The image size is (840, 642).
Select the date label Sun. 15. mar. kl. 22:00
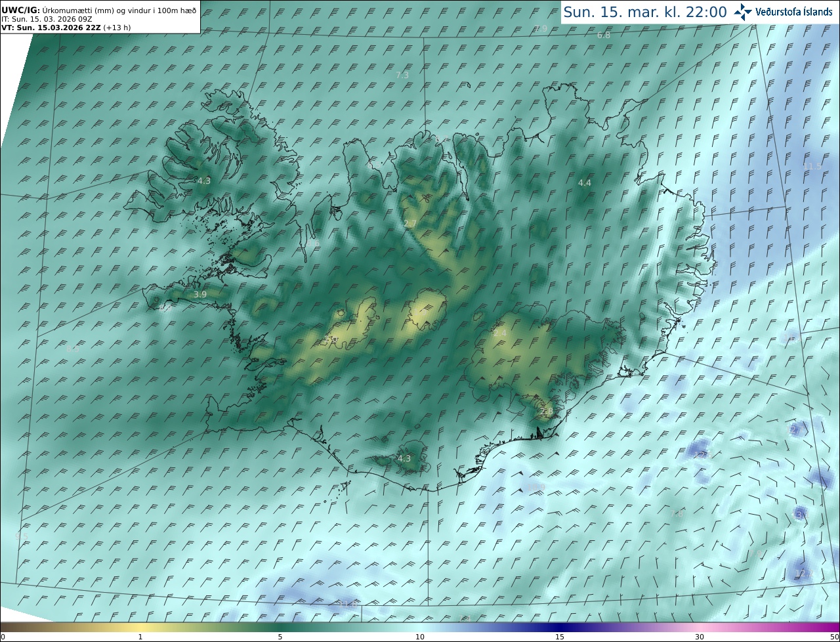(x=645, y=12)
